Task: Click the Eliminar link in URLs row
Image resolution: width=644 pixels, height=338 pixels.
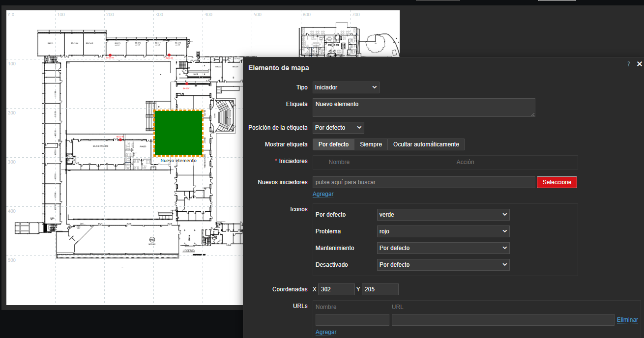Action: [x=627, y=320]
